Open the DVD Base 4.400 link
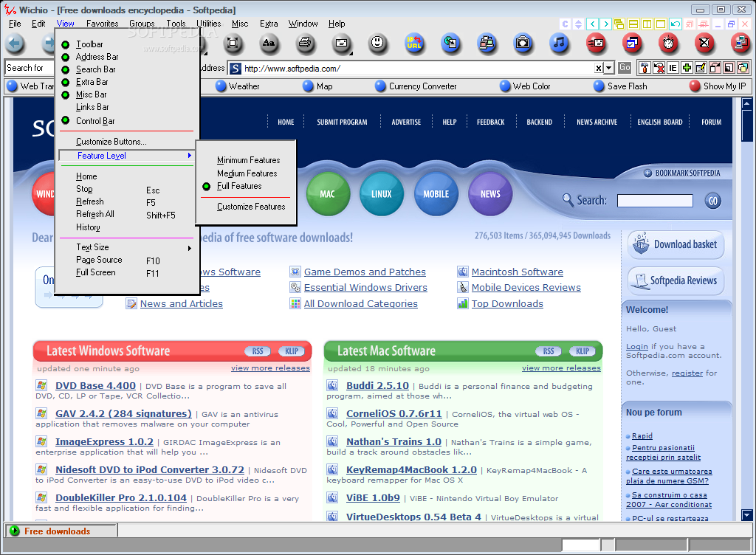Screen dimensions: 756x555 tap(95, 386)
